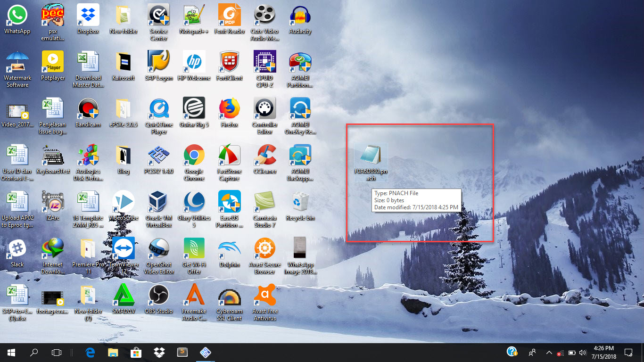Select the Dropbox desktop icon
Screen dimensions: 644x362
[x=88, y=15]
